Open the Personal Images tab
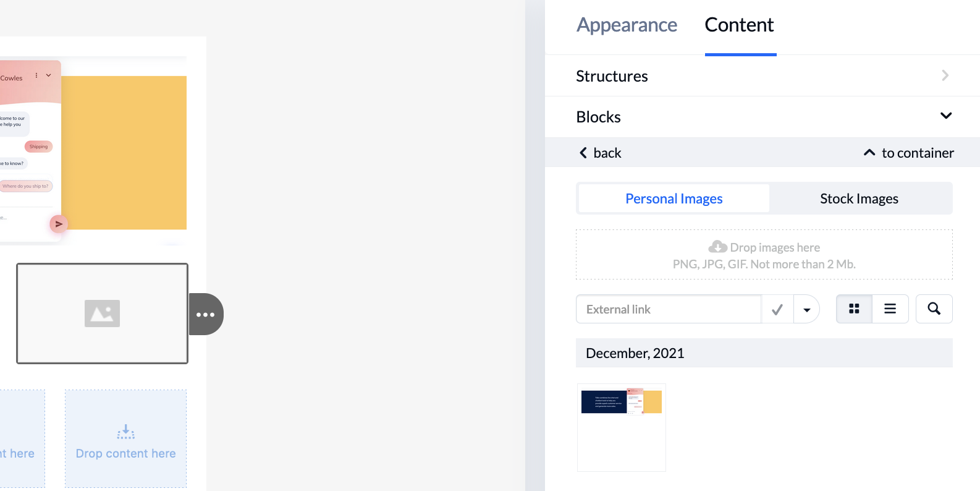 (x=674, y=199)
